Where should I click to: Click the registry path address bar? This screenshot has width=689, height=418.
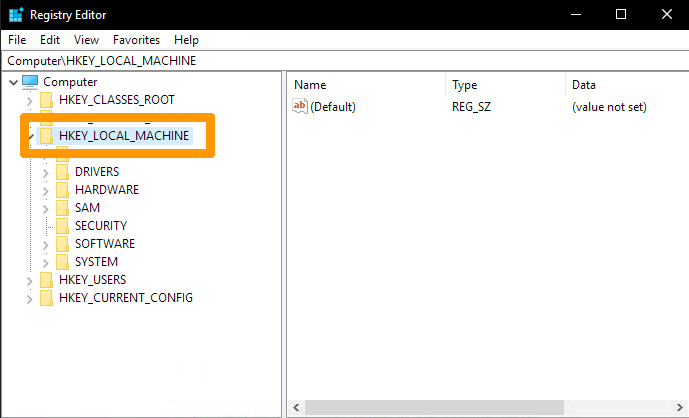pyautogui.click(x=344, y=60)
